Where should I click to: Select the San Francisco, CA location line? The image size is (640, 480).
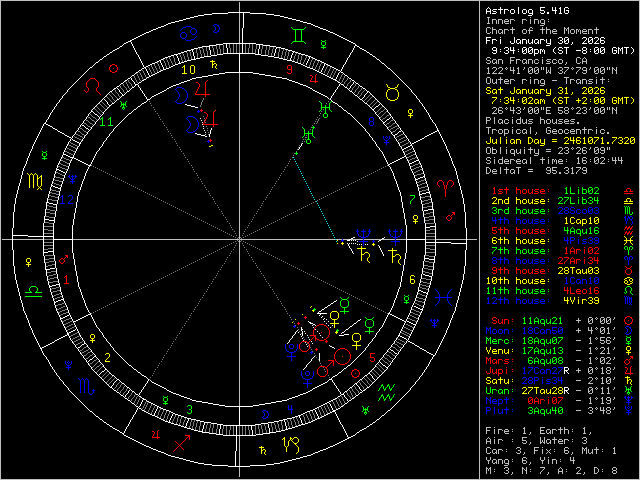point(536,59)
